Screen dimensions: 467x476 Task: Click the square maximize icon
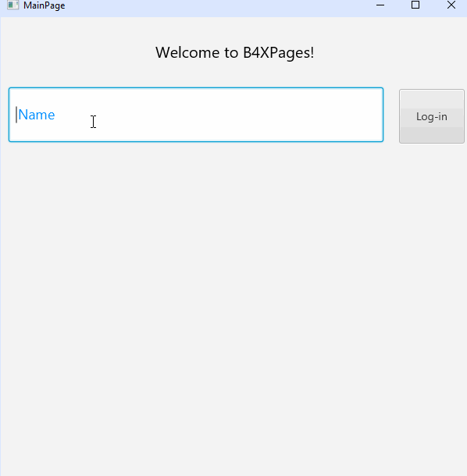(415, 5)
